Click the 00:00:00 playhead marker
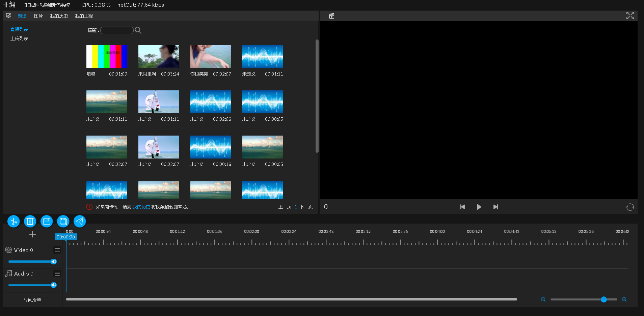The height and width of the screenshot is (316, 644). pyautogui.click(x=66, y=237)
